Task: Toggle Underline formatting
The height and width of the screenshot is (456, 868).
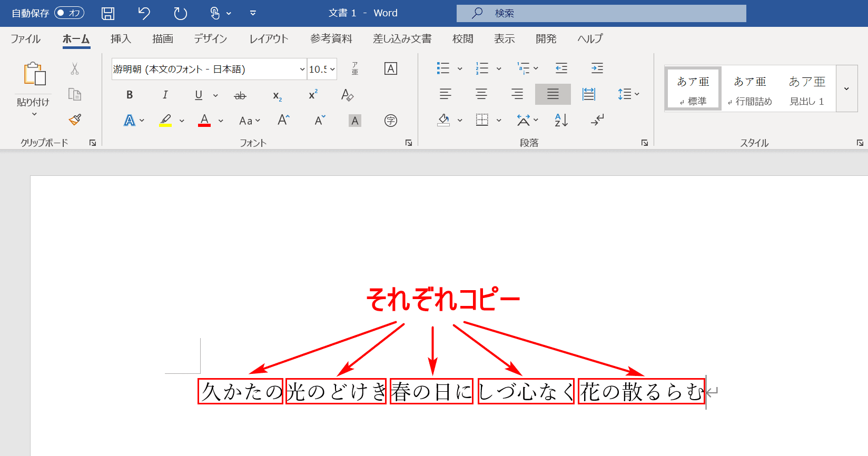Action: coord(199,95)
